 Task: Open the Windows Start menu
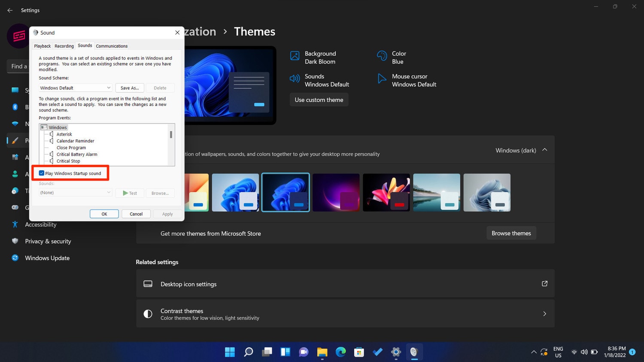(x=230, y=352)
